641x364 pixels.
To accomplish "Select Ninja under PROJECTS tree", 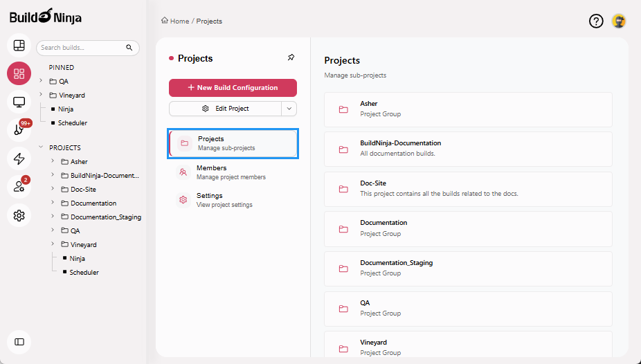I will coord(77,259).
